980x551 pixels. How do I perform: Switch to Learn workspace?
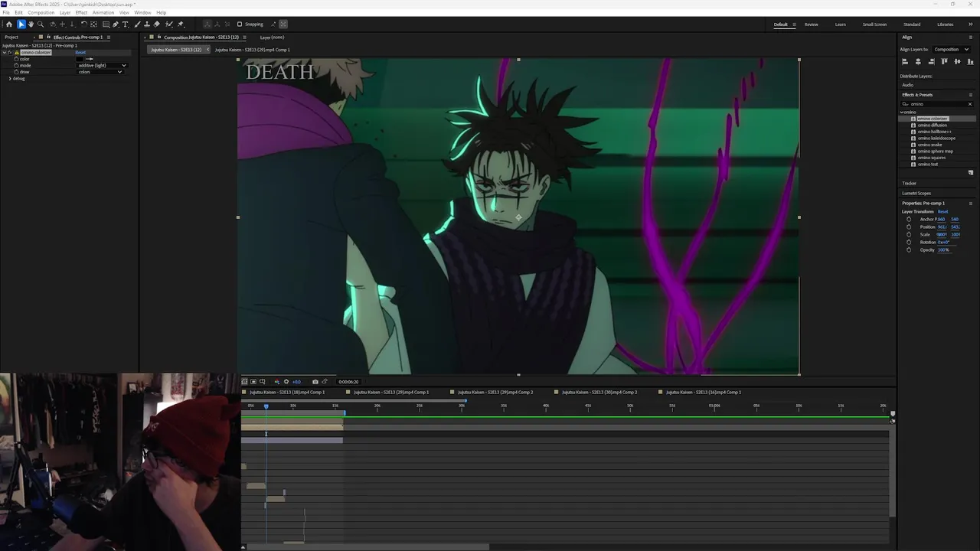tap(840, 24)
